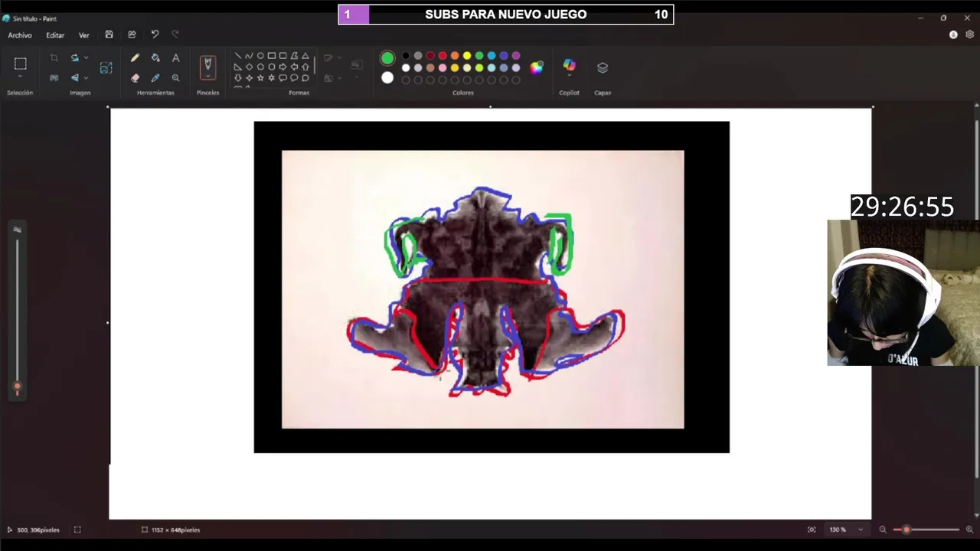Select the Text tool
This screenshot has width=980, height=551.
(175, 58)
